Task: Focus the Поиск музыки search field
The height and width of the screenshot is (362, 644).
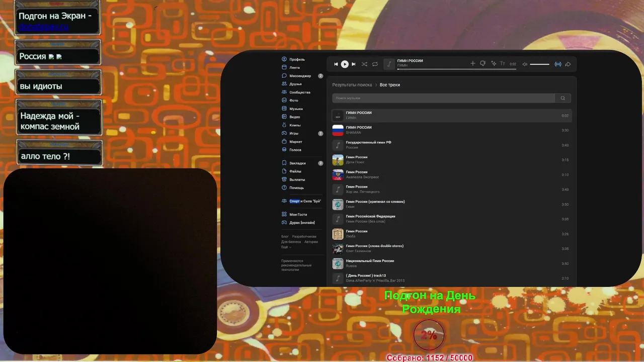Action: [x=443, y=98]
